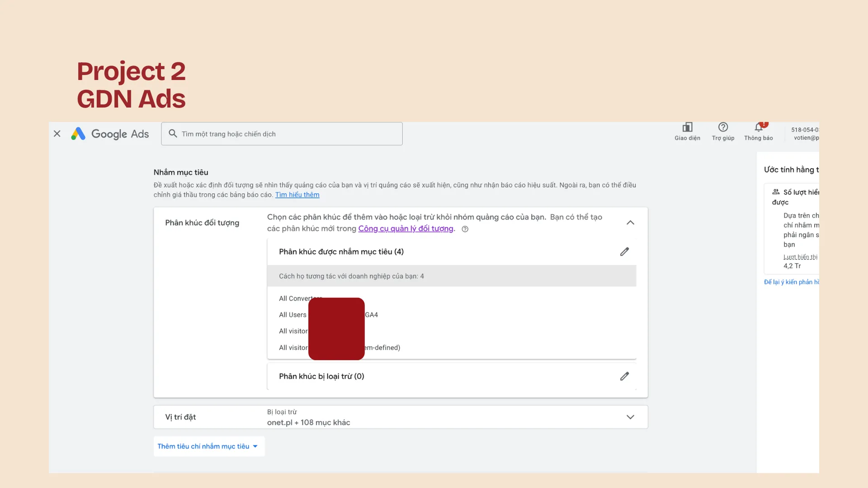
Task: Open the Công cụ quản lý đối tượng link
Action: tap(406, 229)
